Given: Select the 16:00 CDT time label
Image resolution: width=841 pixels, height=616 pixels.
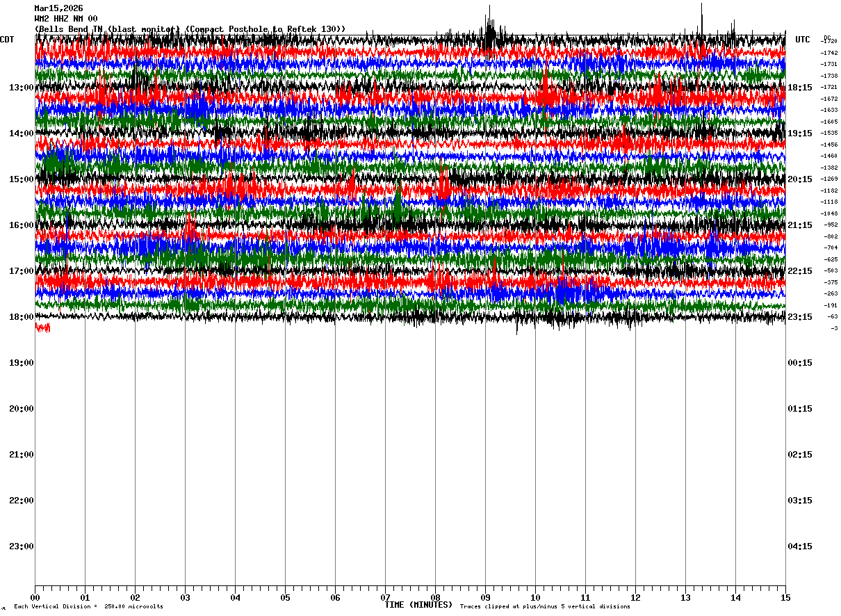Looking at the screenshot, I should click(21, 225).
